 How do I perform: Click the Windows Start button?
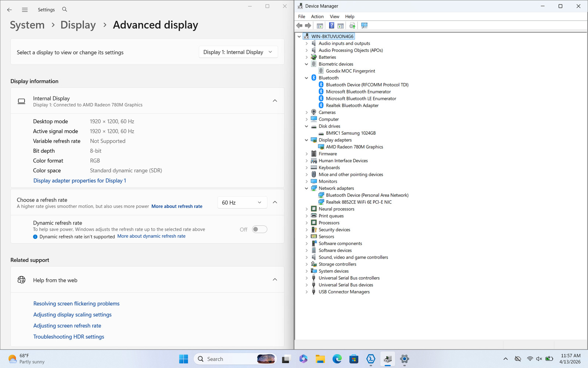[x=183, y=359]
